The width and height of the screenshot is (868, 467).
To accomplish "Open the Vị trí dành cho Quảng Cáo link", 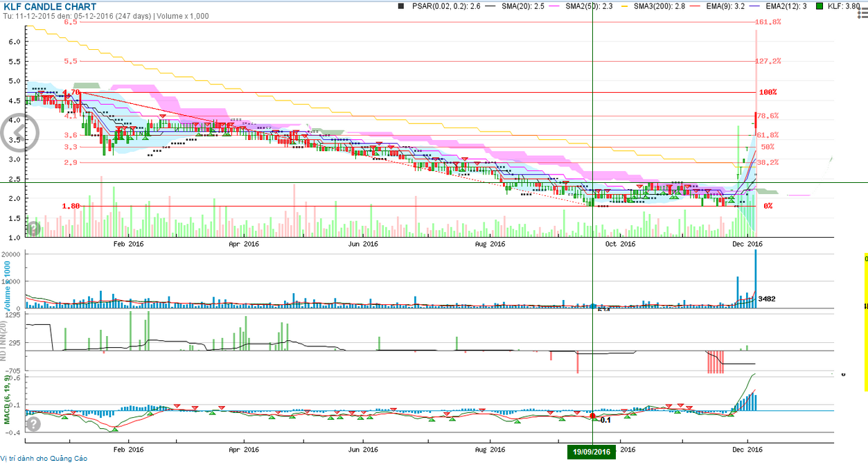I will (x=44, y=458).
